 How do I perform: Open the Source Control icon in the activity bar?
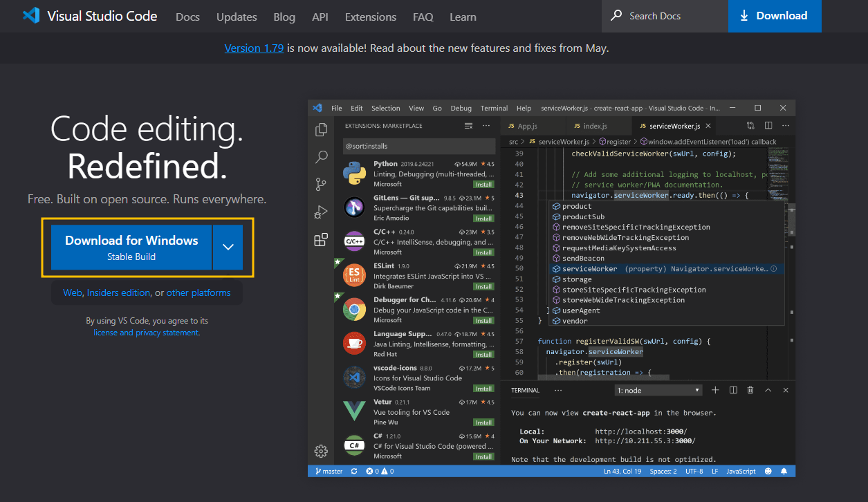tap(321, 184)
